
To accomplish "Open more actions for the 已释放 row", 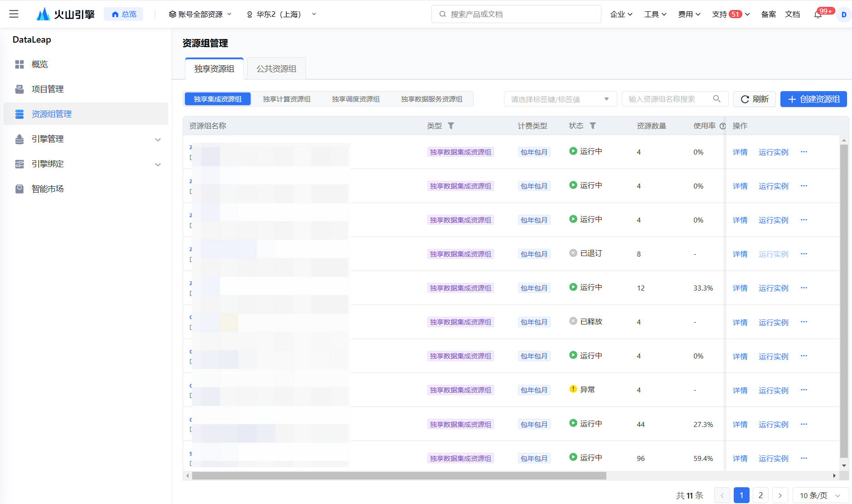I will click(804, 322).
